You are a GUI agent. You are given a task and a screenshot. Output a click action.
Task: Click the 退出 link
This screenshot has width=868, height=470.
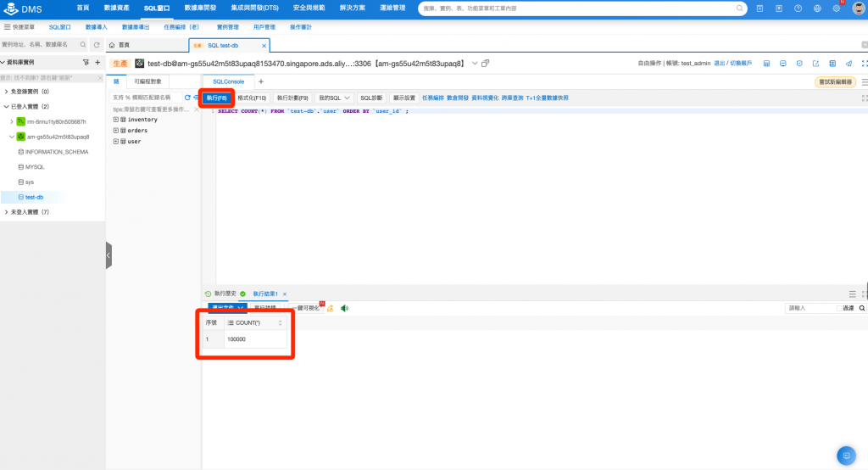[719, 63]
